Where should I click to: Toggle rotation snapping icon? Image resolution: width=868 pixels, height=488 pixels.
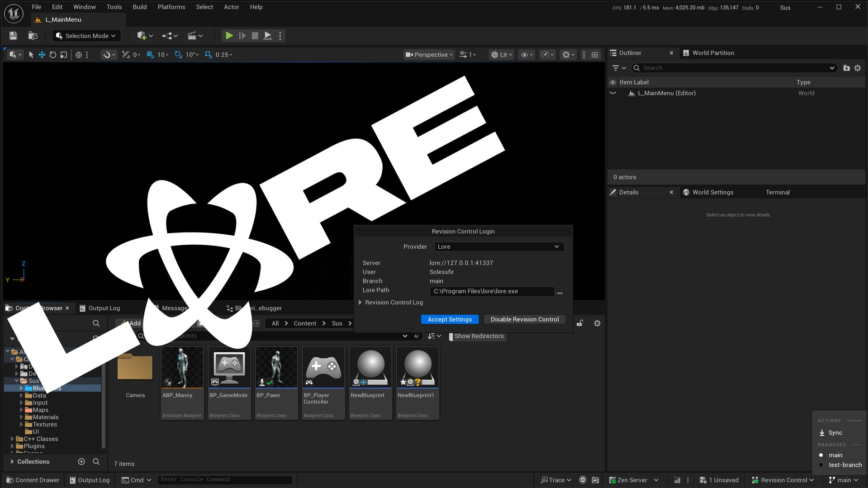[178, 55]
